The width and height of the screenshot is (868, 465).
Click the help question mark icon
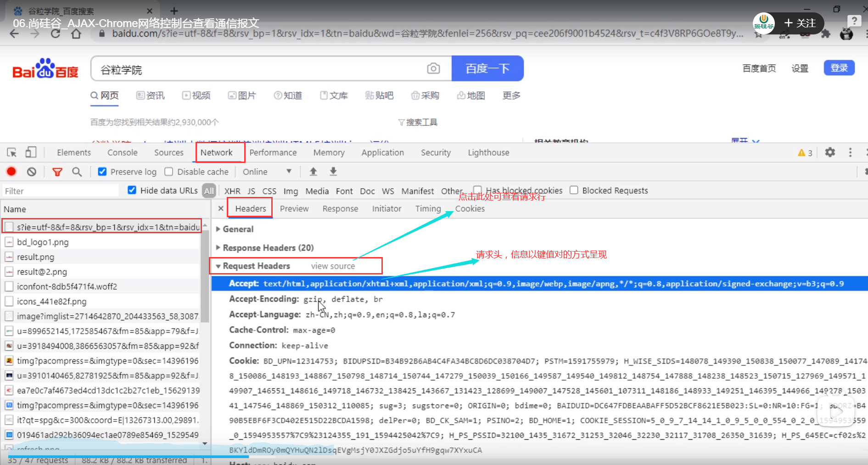(854, 21)
